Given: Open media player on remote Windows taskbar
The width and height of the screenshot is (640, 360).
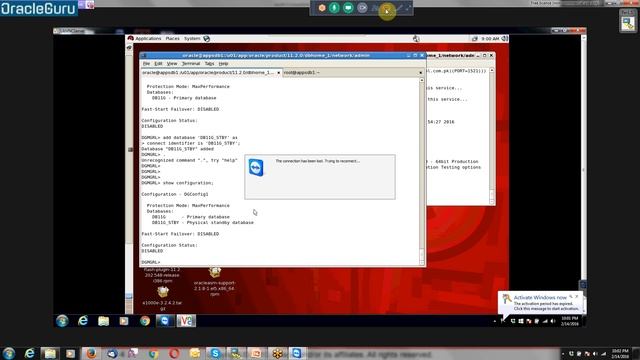Looking at the screenshot, I should click(124, 321).
